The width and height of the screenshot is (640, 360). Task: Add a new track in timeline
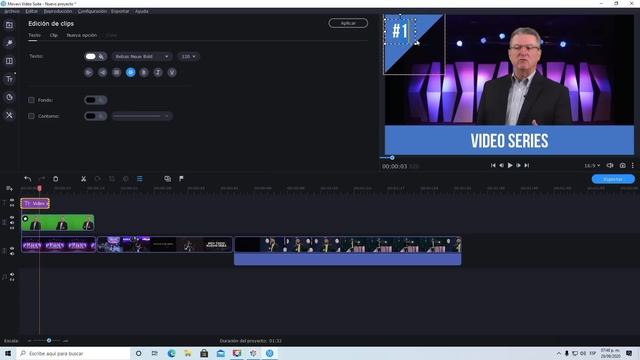pyautogui.click(x=9, y=189)
